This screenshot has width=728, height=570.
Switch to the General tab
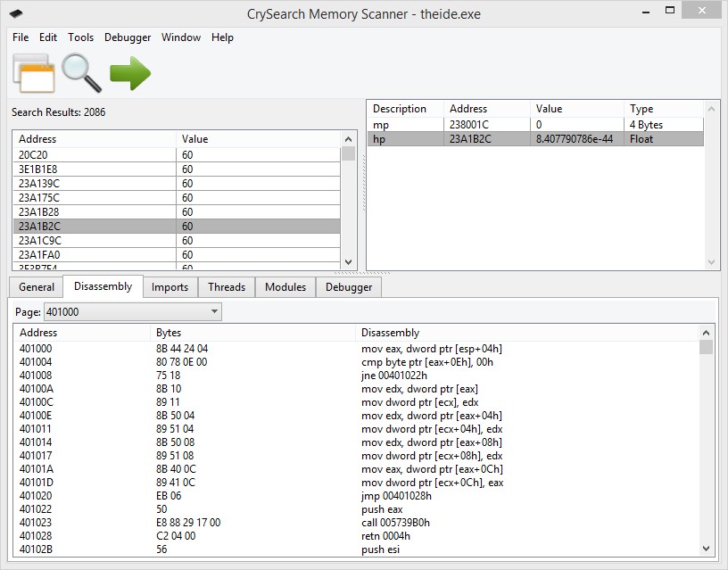[x=37, y=287]
